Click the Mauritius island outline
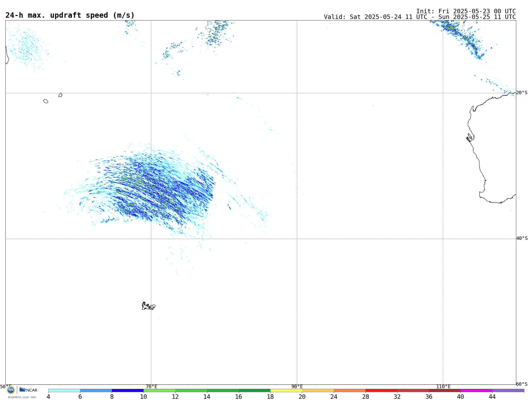This screenshot has height=400, width=532. 60,95
